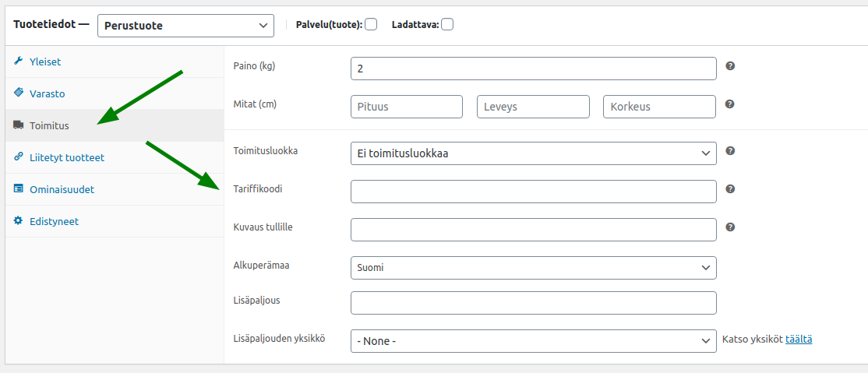This screenshot has height=373, width=868.
Task: Follow the täältä units link
Action: (x=799, y=340)
